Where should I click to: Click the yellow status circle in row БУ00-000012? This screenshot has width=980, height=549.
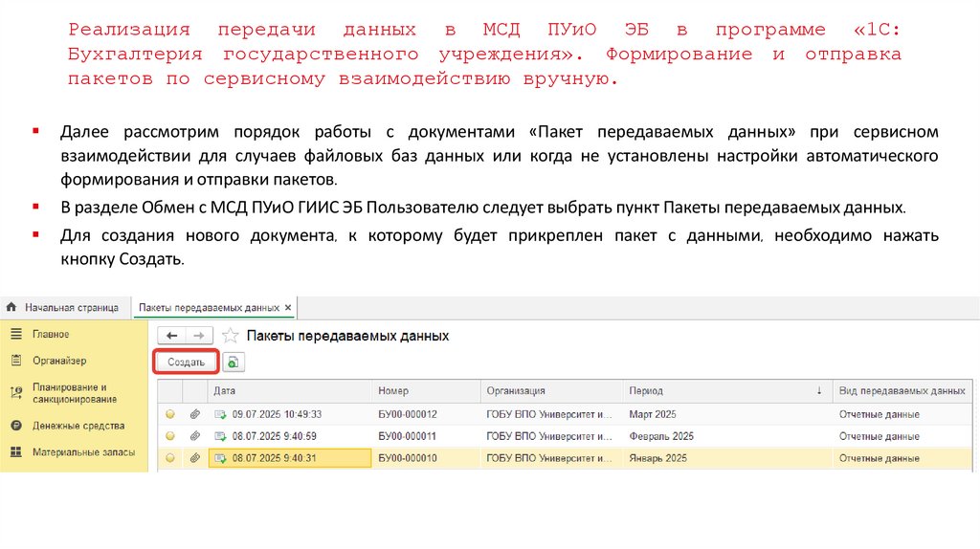point(170,414)
